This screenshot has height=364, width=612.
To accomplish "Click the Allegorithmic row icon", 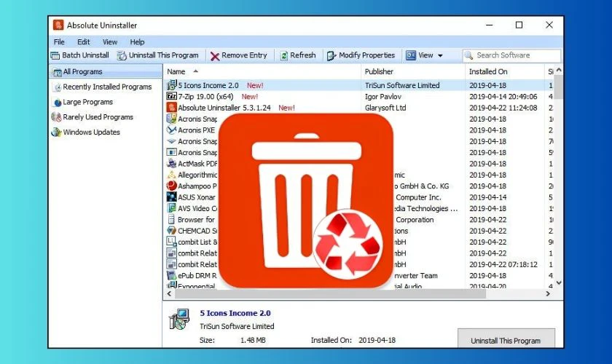I will point(171,175).
